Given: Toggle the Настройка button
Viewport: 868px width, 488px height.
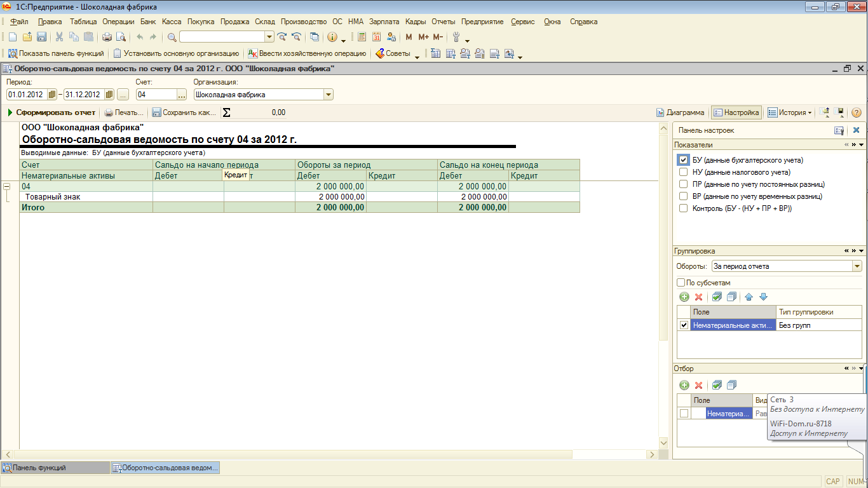Looking at the screenshot, I should click(x=736, y=112).
